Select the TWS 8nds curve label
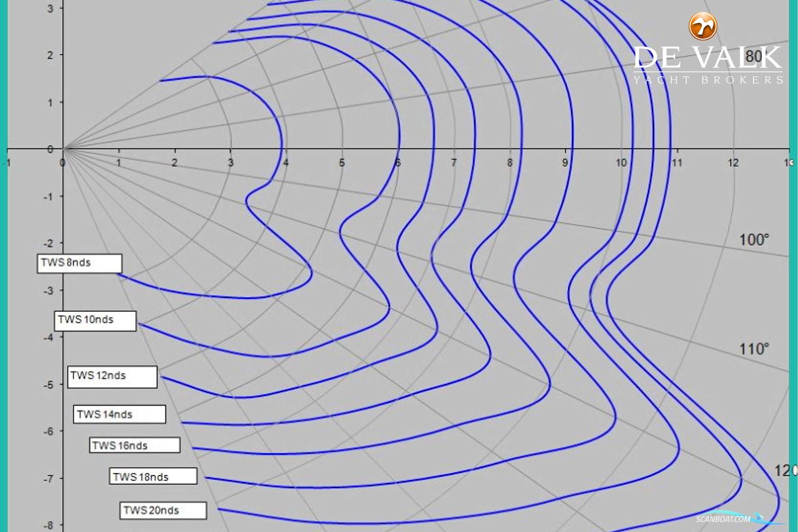Image resolution: width=798 pixels, height=532 pixels. pos(79,263)
